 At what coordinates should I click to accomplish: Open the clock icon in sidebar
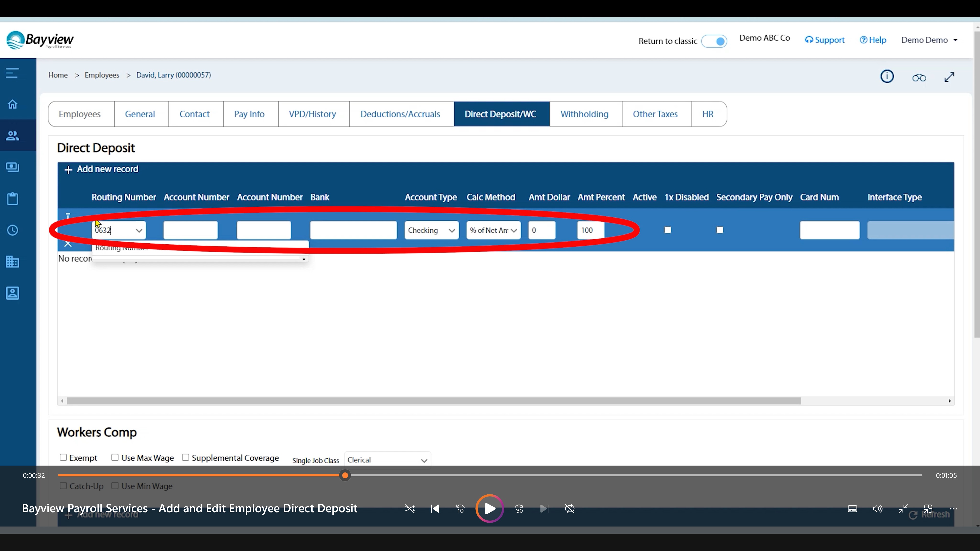point(13,230)
